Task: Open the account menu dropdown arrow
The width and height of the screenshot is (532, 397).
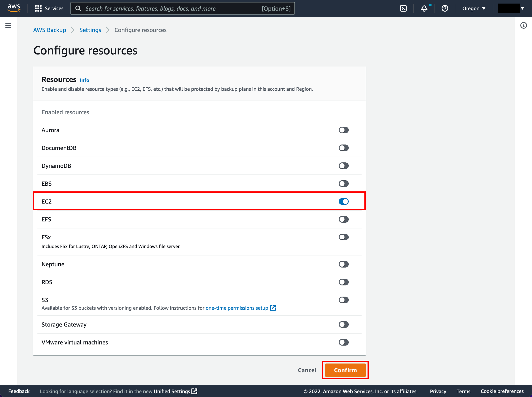Action: 522,8
